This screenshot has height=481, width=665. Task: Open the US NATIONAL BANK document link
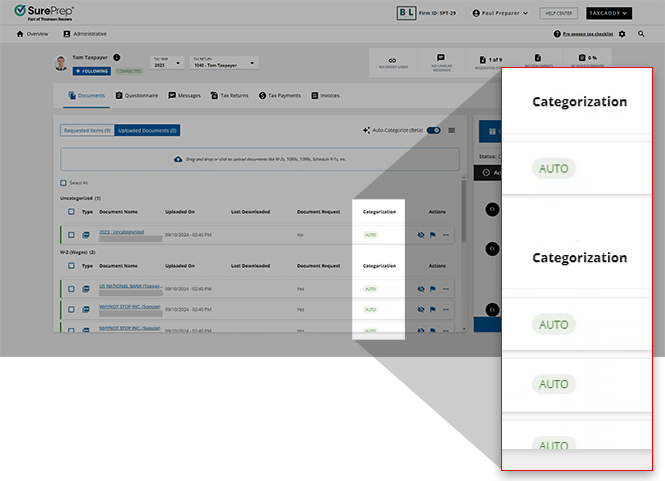(131, 286)
